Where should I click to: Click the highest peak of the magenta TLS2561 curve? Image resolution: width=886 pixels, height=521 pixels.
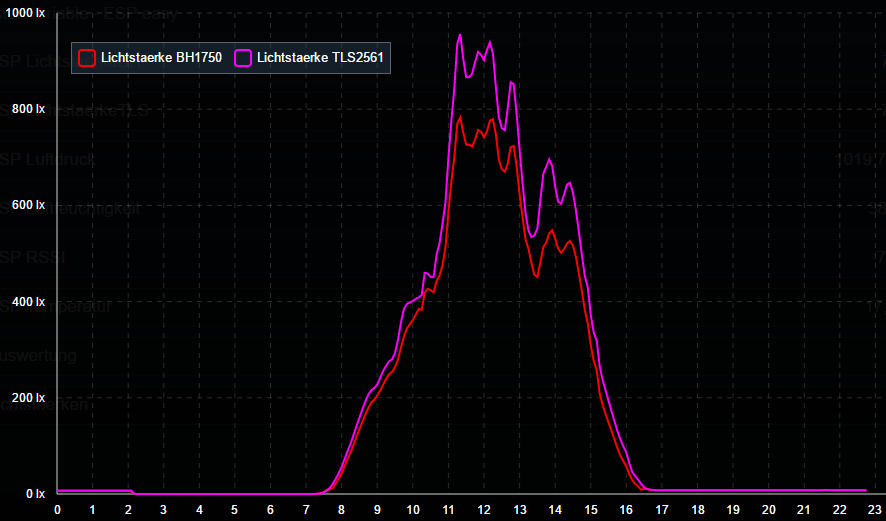(x=460, y=34)
